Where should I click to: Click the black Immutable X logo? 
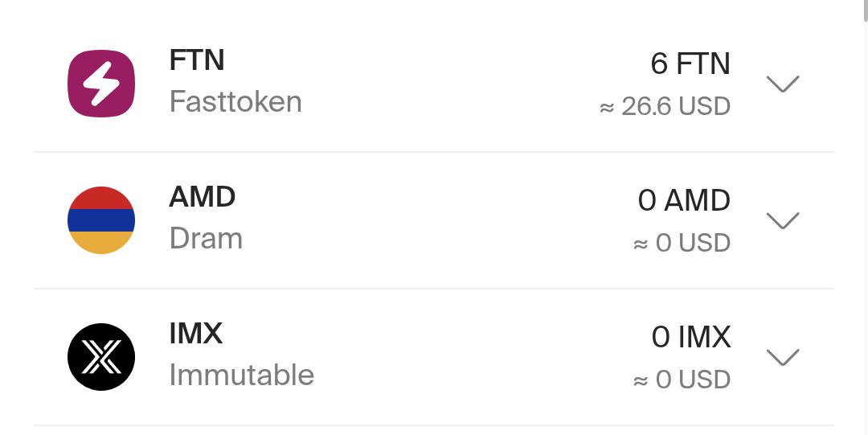point(101,357)
